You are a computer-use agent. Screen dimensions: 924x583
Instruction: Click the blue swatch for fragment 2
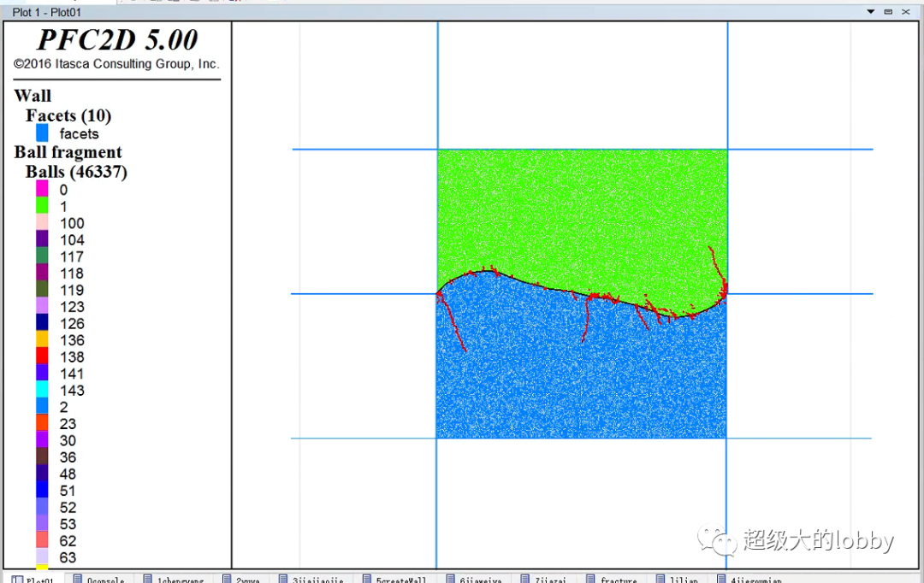pyautogui.click(x=42, y=406)
